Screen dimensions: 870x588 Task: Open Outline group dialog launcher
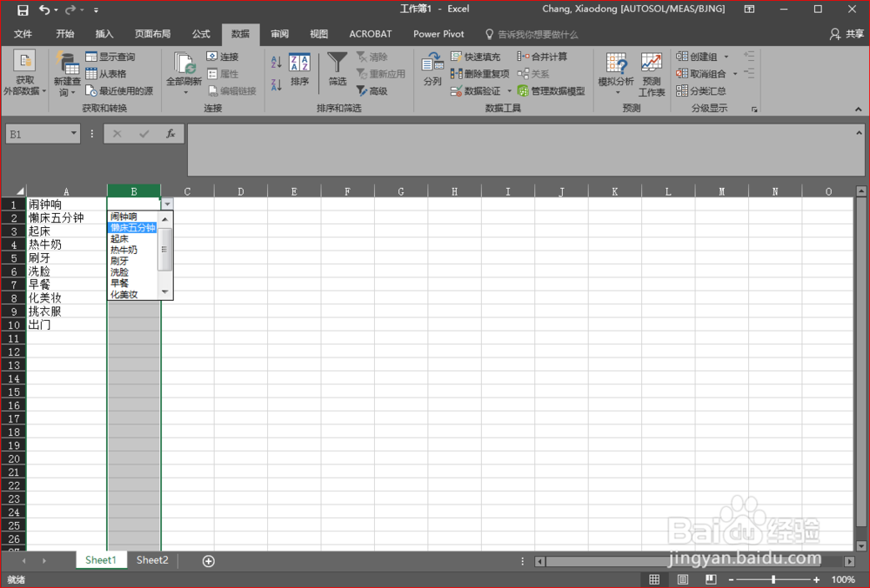pos(754,110)
